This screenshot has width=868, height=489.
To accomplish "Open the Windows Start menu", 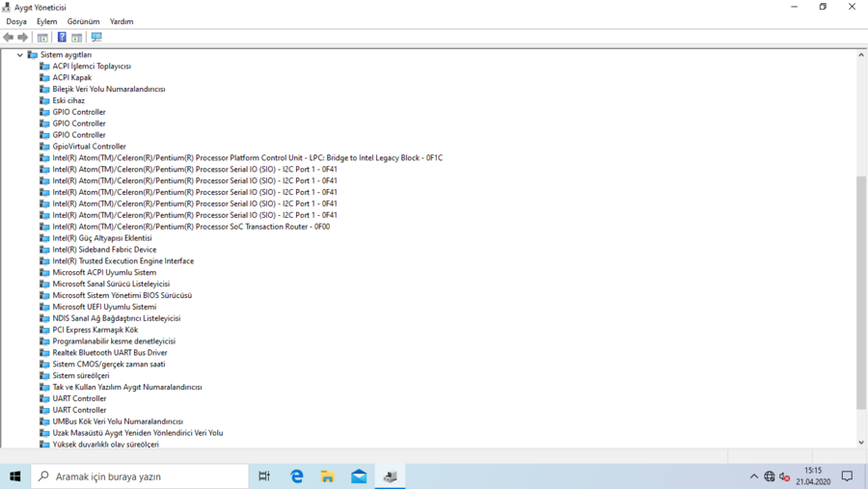I will (x=14, y=476).
